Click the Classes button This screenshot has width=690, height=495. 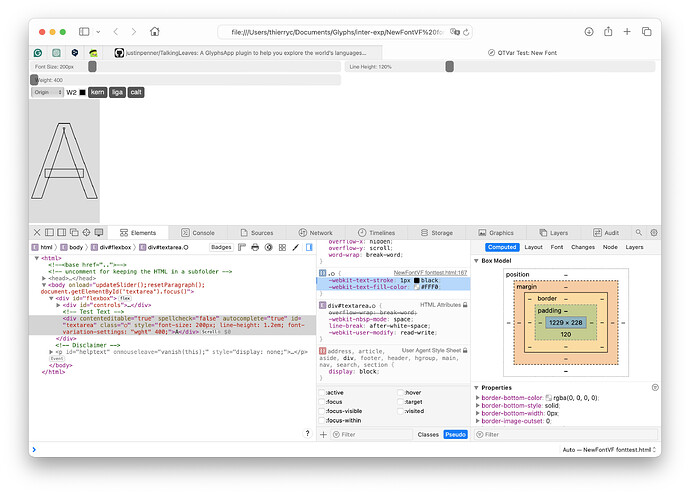click(x=428, y=435)
